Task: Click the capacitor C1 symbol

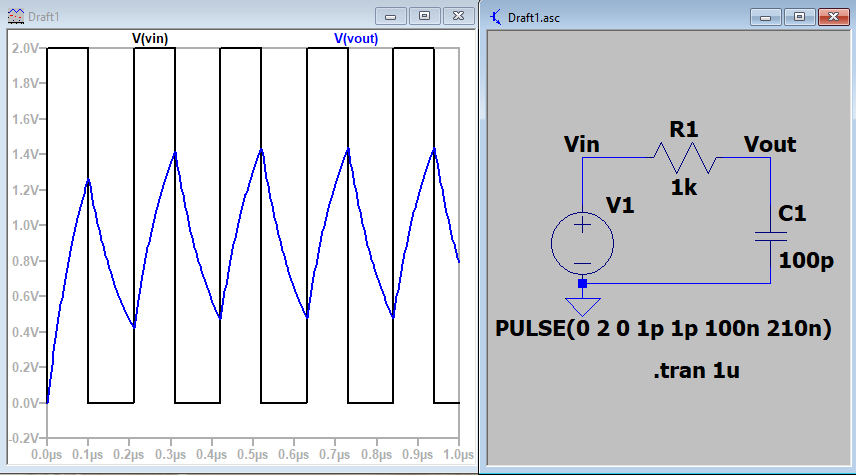Action: [x=770, y=237]
